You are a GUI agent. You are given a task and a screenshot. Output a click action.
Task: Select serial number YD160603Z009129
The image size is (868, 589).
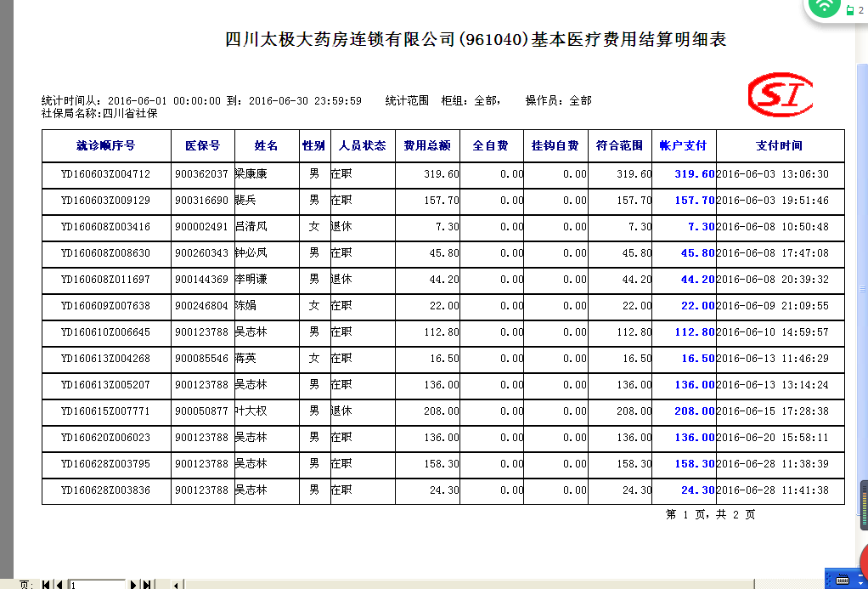[105, 201]
